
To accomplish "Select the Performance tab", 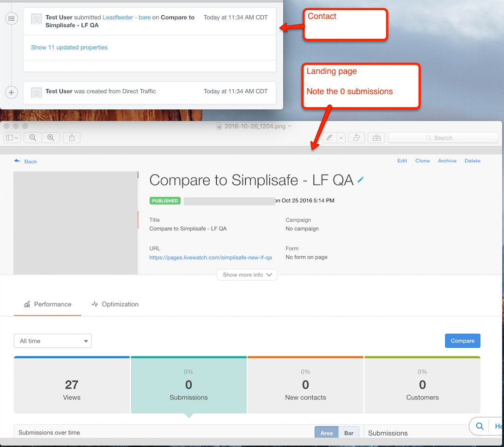I will (48, 304).
